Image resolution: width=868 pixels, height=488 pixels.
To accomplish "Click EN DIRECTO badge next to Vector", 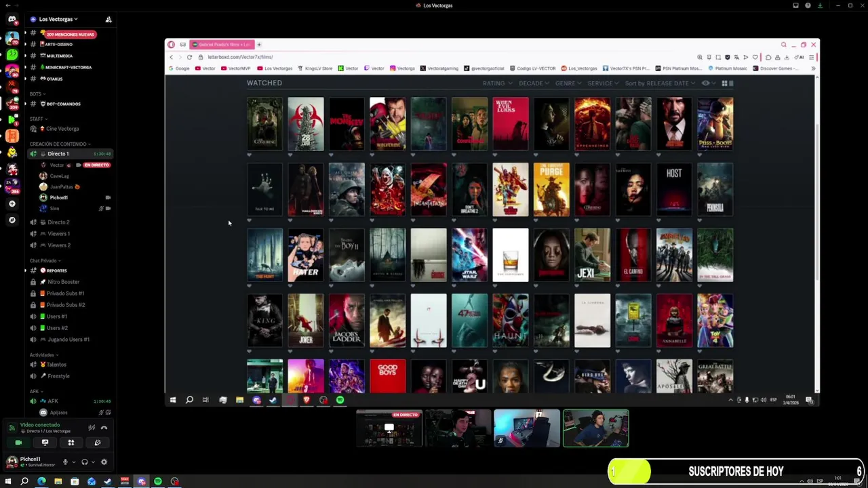I will 96,165.
